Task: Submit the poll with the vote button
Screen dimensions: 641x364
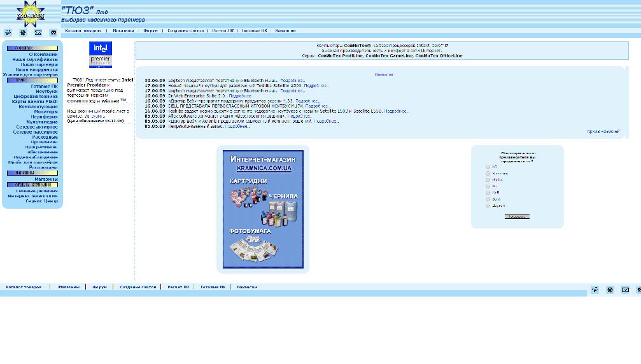Action: click(517, 216)
